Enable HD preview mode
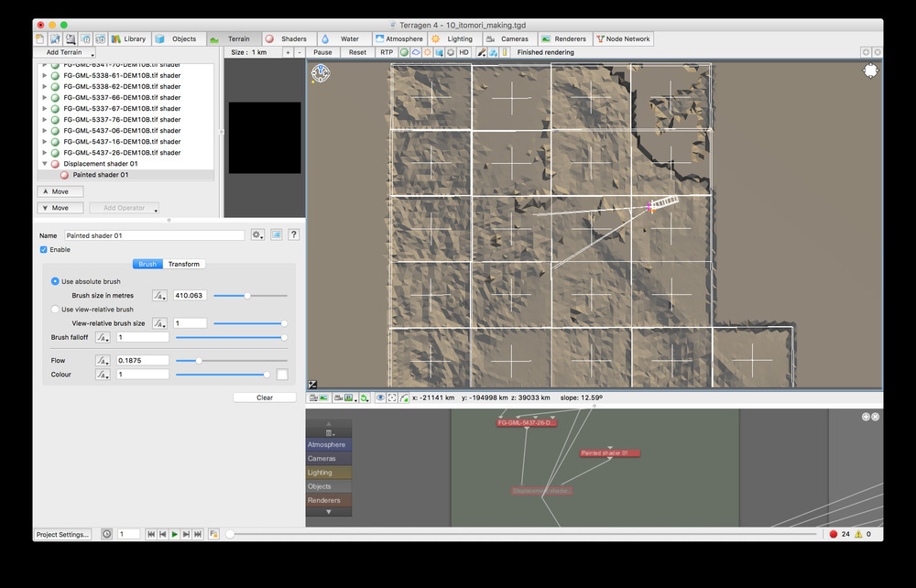Image resolution: width=916 pixels, height=588 pixels. pyautogui.click(x=463, y=52)
